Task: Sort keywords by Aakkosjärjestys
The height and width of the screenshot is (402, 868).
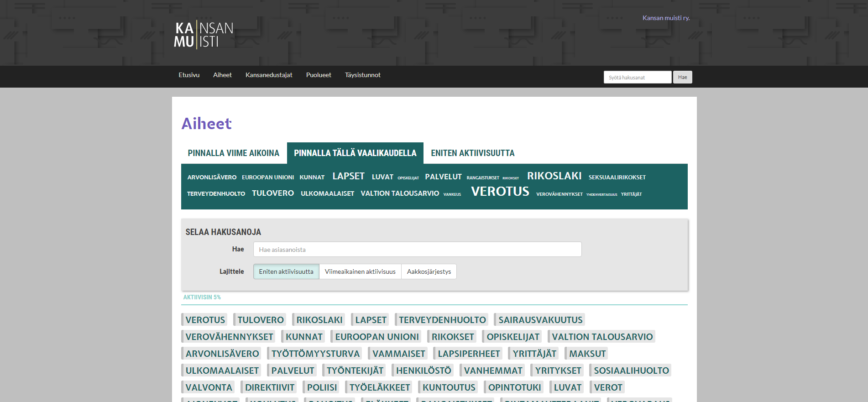Action: (429, 271)
